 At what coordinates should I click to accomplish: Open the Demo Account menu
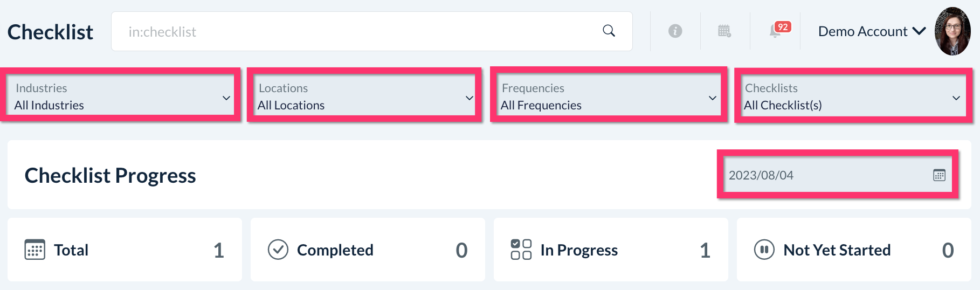(x=871, y=32)
